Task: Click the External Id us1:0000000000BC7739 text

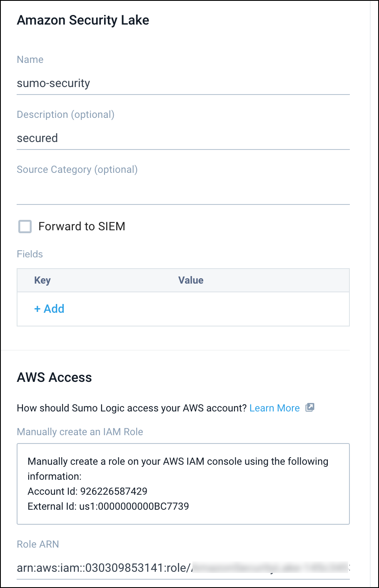Action: (108, 506)
